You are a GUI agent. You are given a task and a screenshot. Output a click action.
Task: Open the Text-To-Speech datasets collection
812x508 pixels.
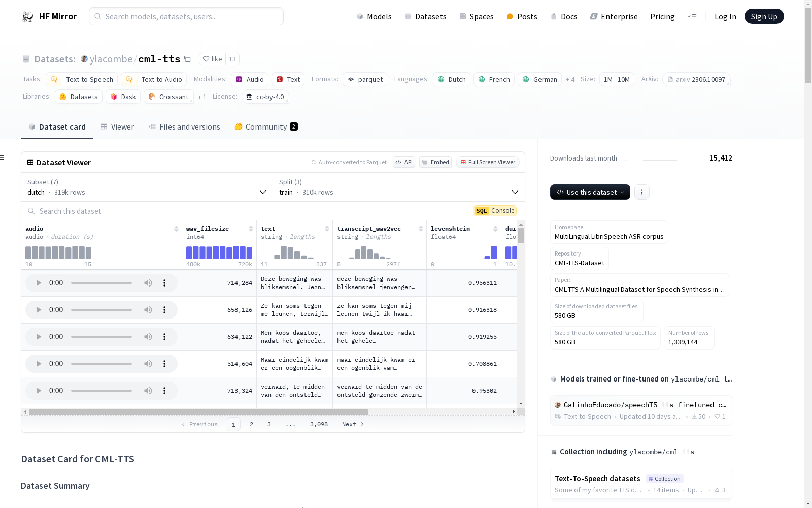tap(641, 484)
